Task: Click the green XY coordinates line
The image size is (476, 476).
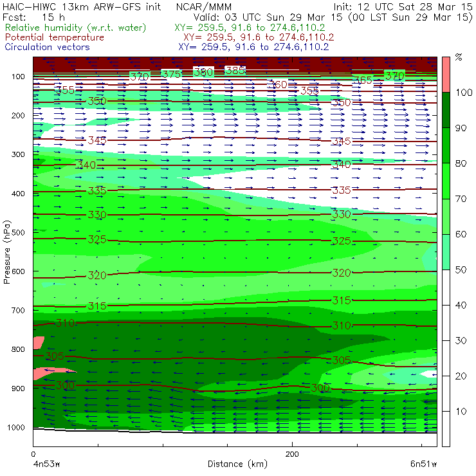Action: 250,28
